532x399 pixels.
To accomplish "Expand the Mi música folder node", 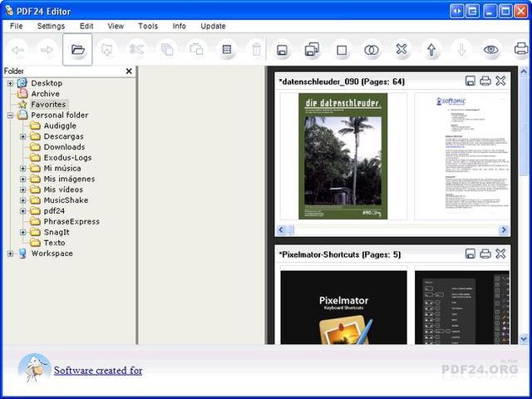I will pos(22,168).
